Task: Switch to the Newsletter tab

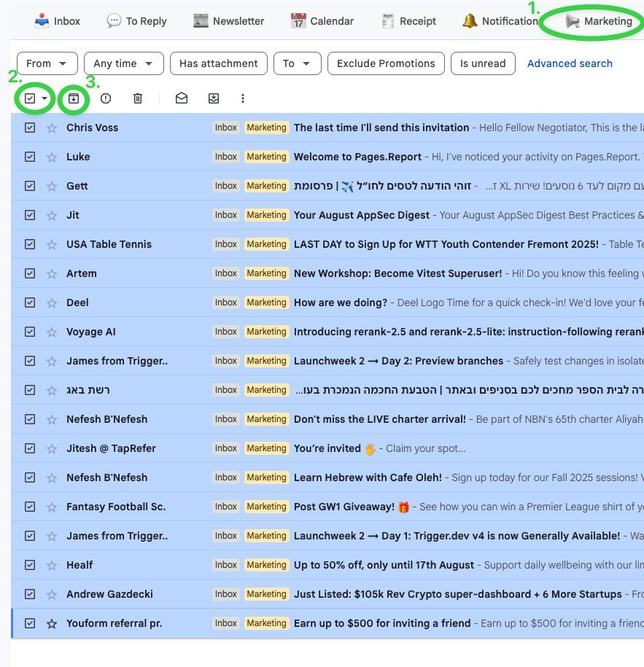Action: (228, 20)
